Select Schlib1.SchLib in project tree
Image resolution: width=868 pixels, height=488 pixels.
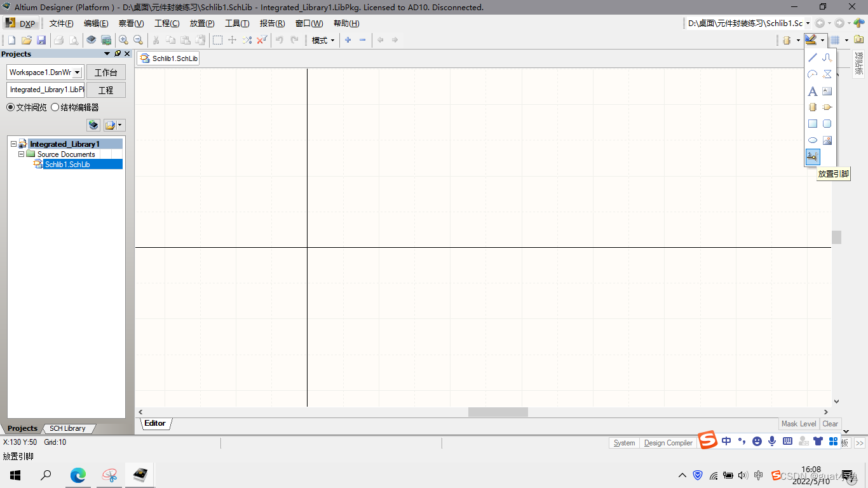[x=67, y=164]
